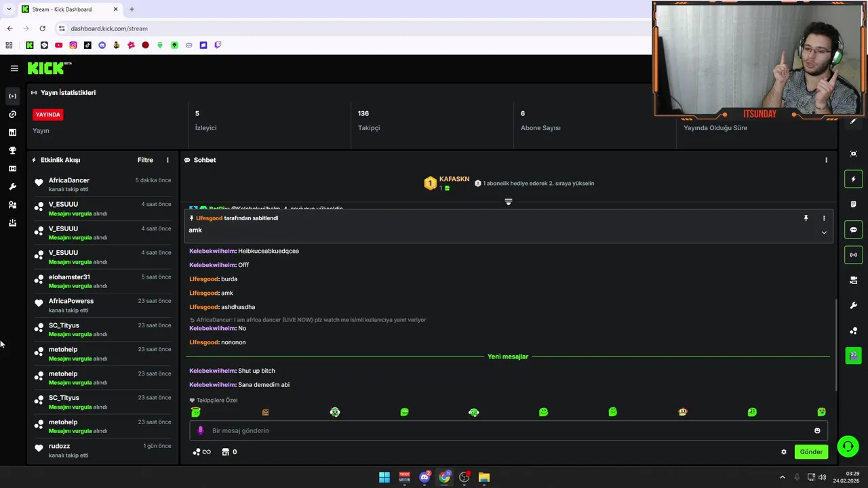Select elohamster31 event in activity feed

(103, 281)
